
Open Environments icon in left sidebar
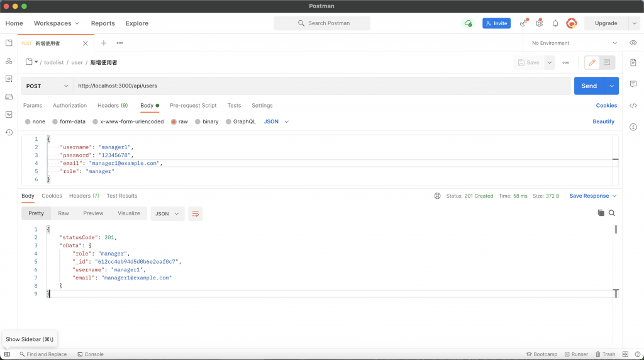pyautogui.click(x=9, y=79)
